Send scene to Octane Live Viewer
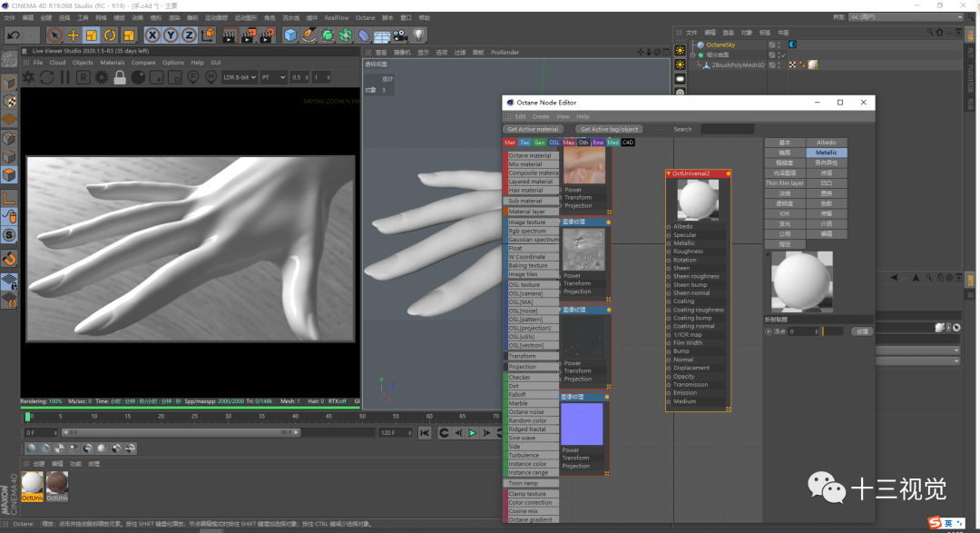This screenshot has height=533, width=980. [29, 77]
